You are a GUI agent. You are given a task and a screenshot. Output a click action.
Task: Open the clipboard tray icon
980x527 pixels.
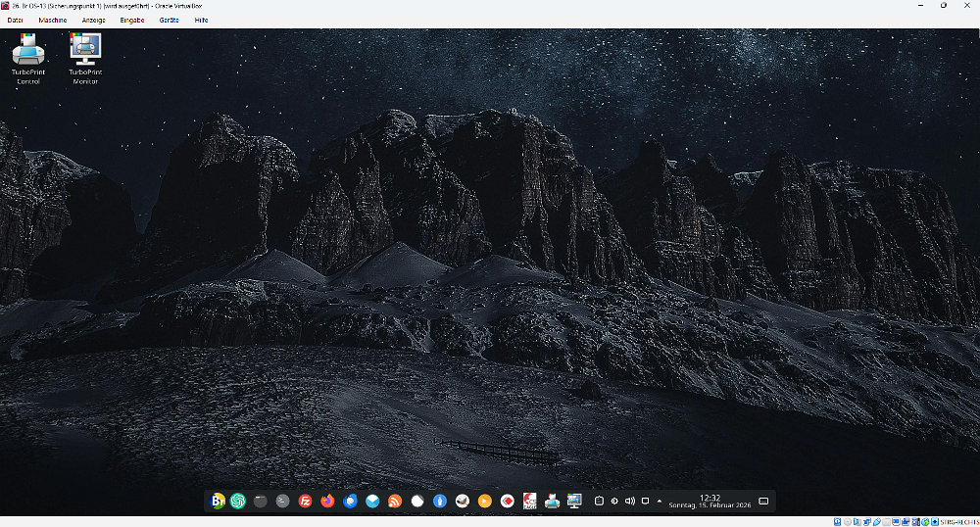coord(599,501)
